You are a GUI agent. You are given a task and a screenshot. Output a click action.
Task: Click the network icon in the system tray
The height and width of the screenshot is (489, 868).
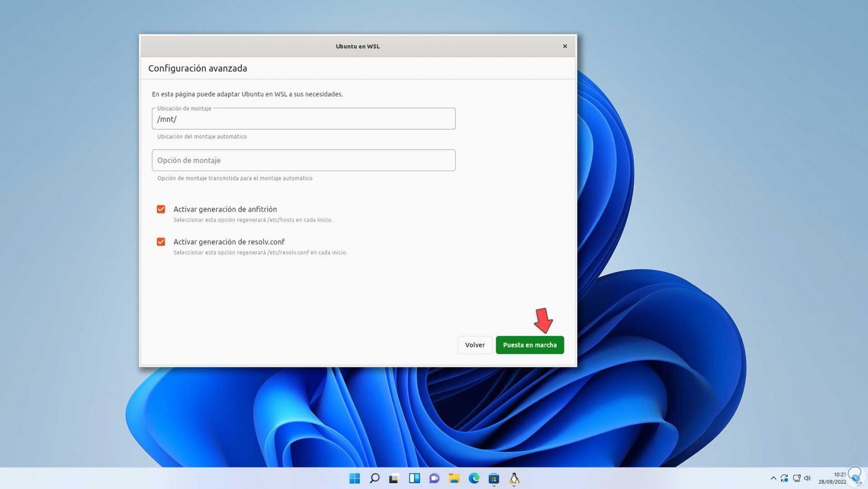coord(796,478)
